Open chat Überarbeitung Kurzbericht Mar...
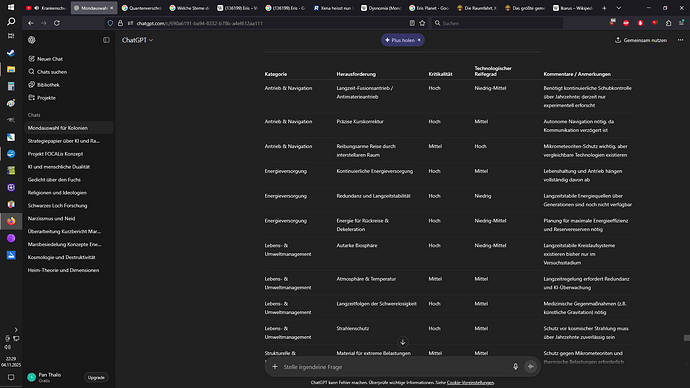The width and height of the screenshot is (690, 388). (x=69, y=231)
